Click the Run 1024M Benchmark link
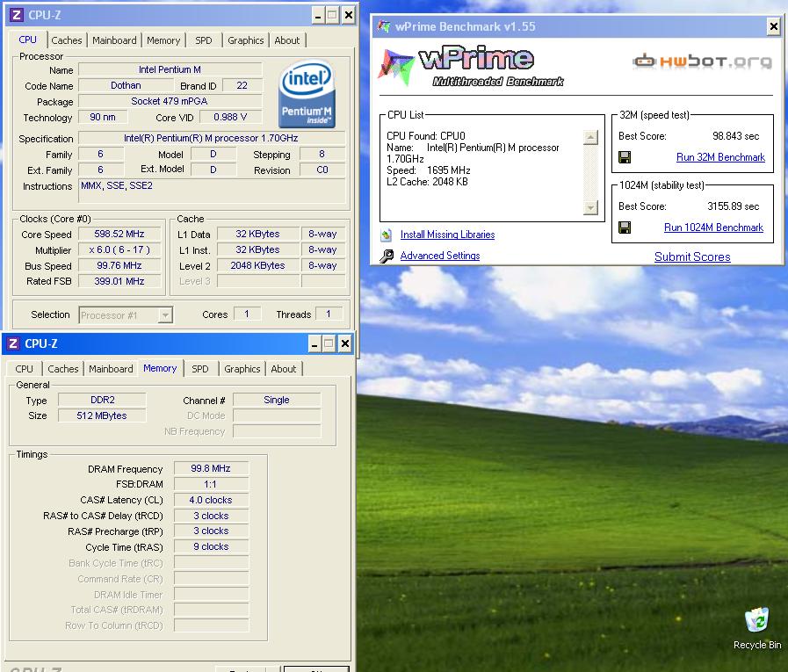788x672 pixels. point(713,228)
